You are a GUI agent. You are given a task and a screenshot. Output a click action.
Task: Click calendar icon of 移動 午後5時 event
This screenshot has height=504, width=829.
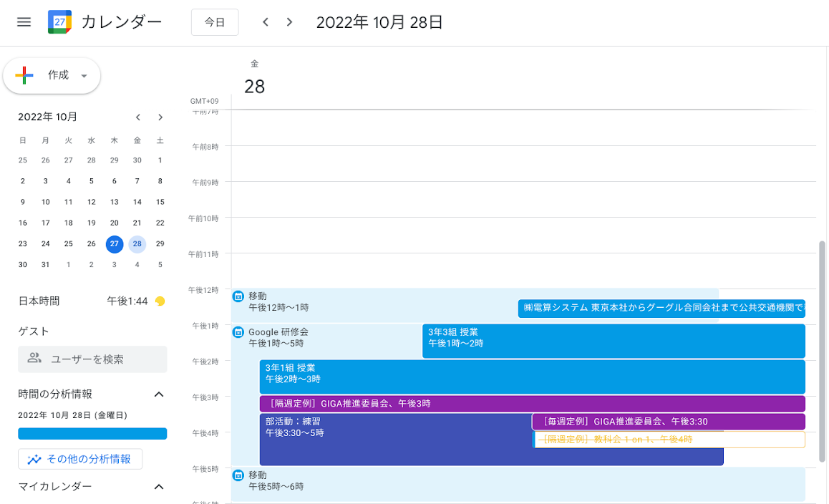[238, 475]
